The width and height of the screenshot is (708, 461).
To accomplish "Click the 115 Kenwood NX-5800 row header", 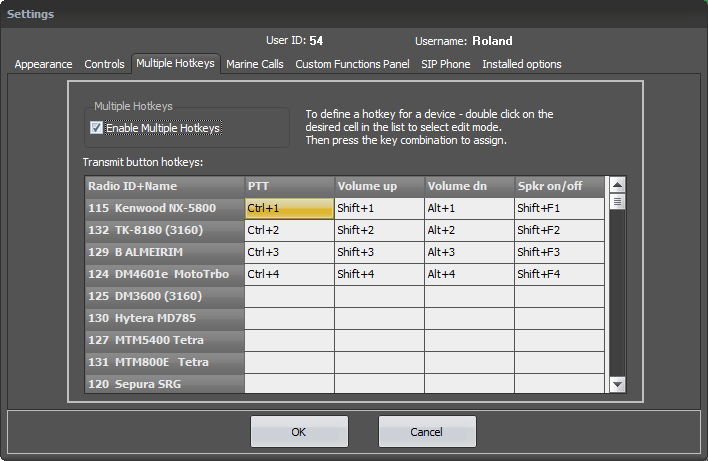I will 165,208.
